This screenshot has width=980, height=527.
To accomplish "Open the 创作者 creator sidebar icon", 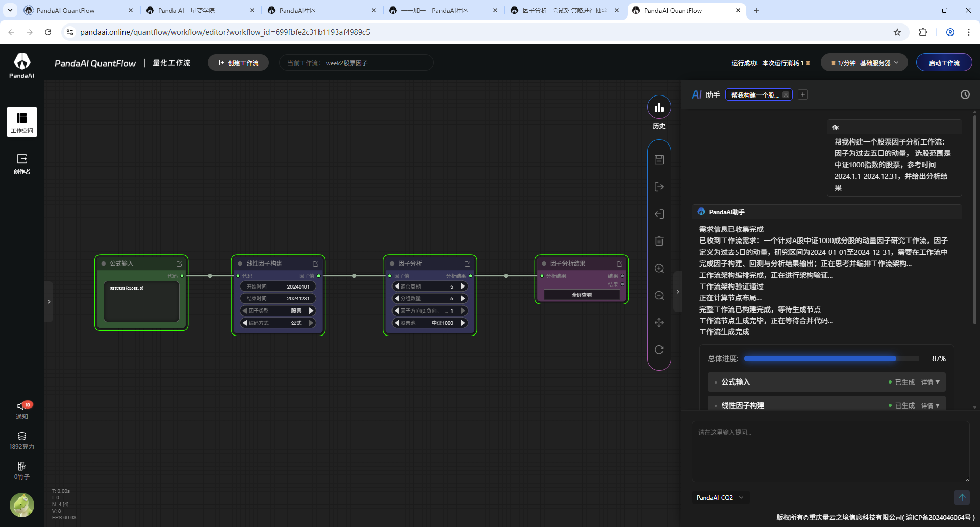I will 22,163.
